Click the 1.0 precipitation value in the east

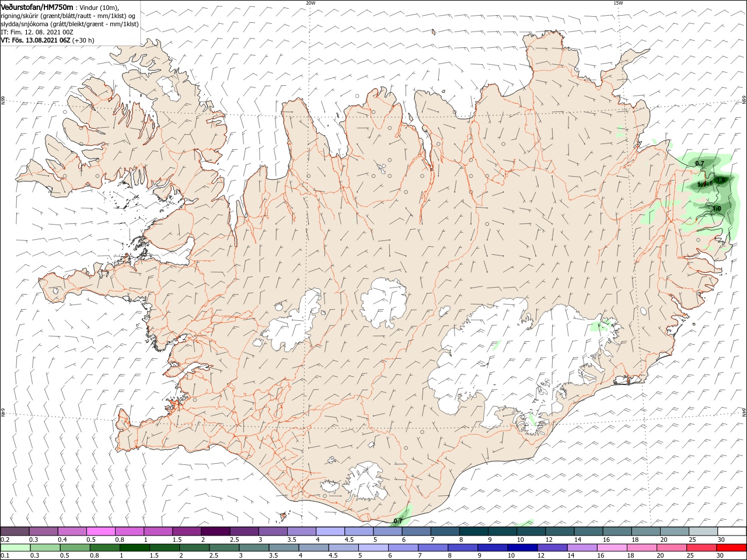[717, 208]
